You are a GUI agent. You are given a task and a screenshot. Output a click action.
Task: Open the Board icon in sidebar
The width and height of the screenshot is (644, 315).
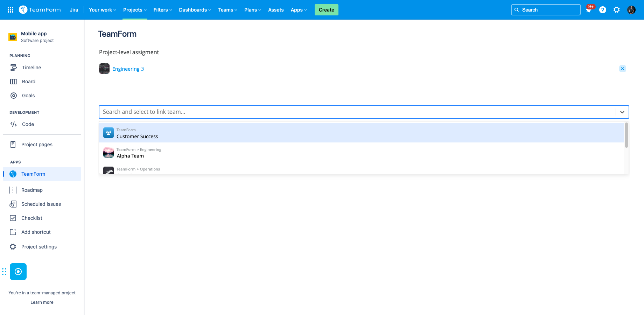(x=14, y=82)
